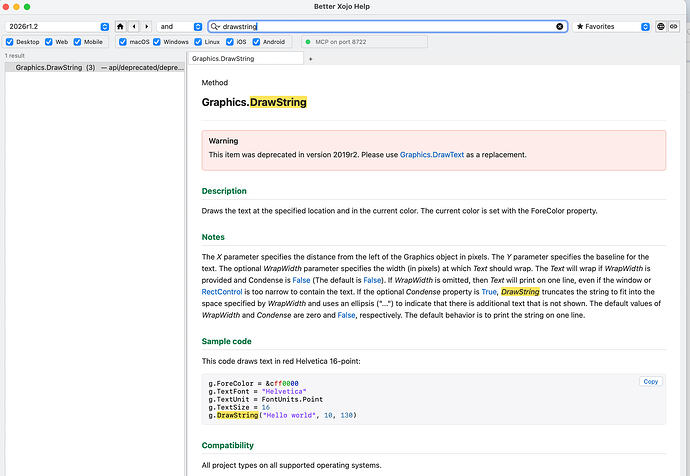Click the MCP on port 8722 field
Image resolution: width=690 pixels, height=476 pixels.
click(364, 42)
